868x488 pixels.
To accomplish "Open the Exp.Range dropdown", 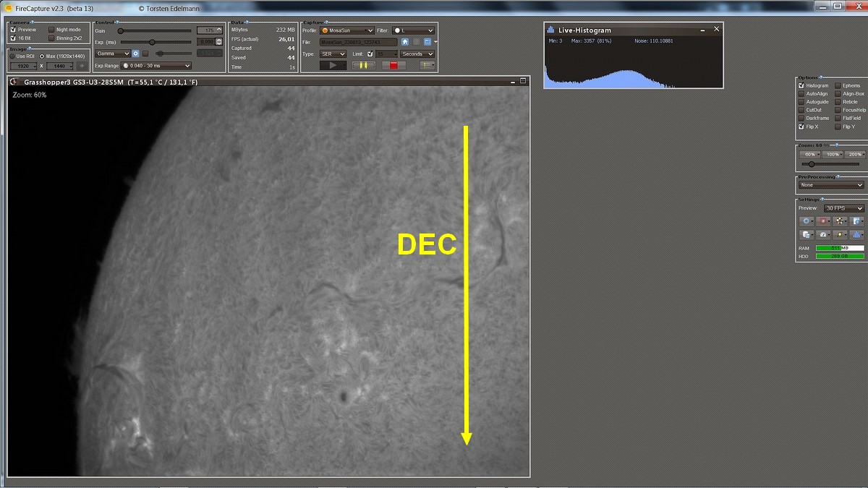I will pos(156,66).
